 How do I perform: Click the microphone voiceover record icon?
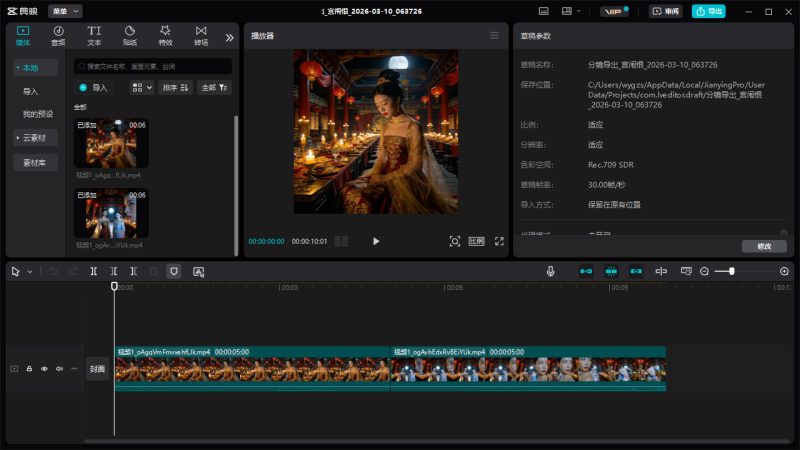[x=550, y=271]
